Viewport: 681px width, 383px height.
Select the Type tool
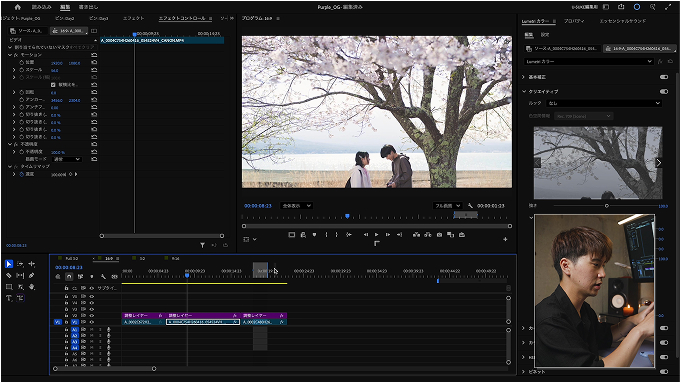pyautogui.click(x=9, y=298)
